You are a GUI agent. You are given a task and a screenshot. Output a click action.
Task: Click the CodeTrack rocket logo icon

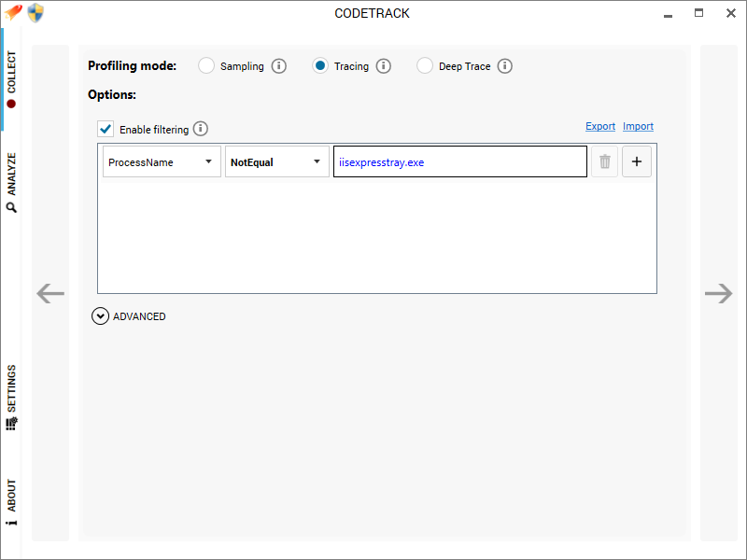13,12
